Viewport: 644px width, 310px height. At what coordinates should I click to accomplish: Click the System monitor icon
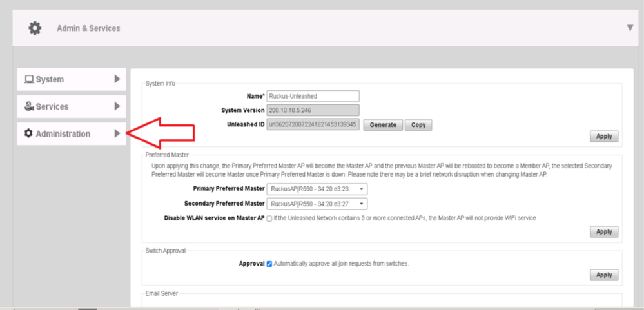(28, 79)
